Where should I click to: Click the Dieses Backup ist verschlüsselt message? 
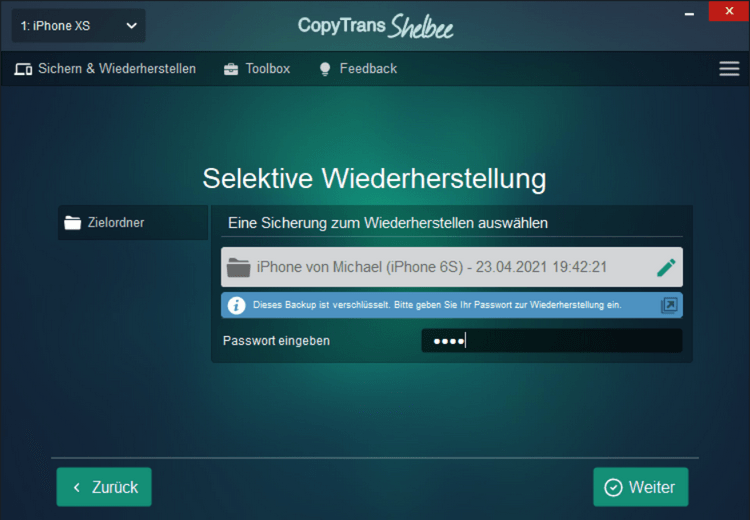(437, 305)
